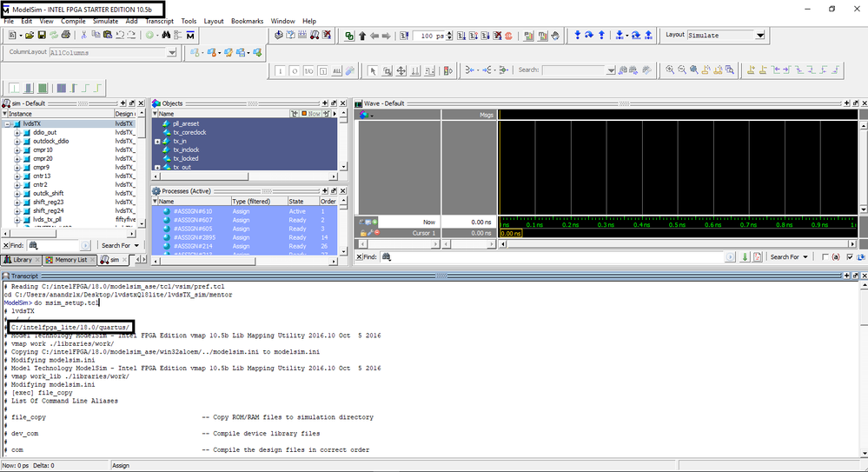Screen dimensions: 868x472
Task: Open the Simulate menu
Action: coord(105,21)
